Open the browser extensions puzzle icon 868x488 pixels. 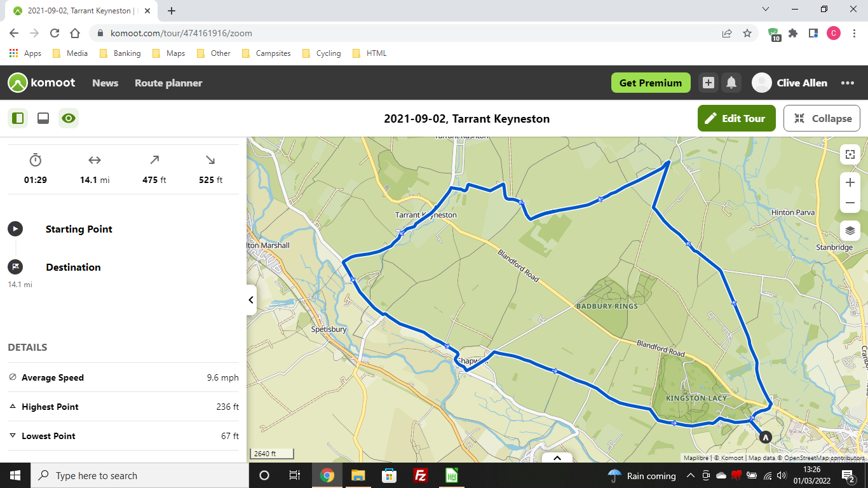point(793,33)
